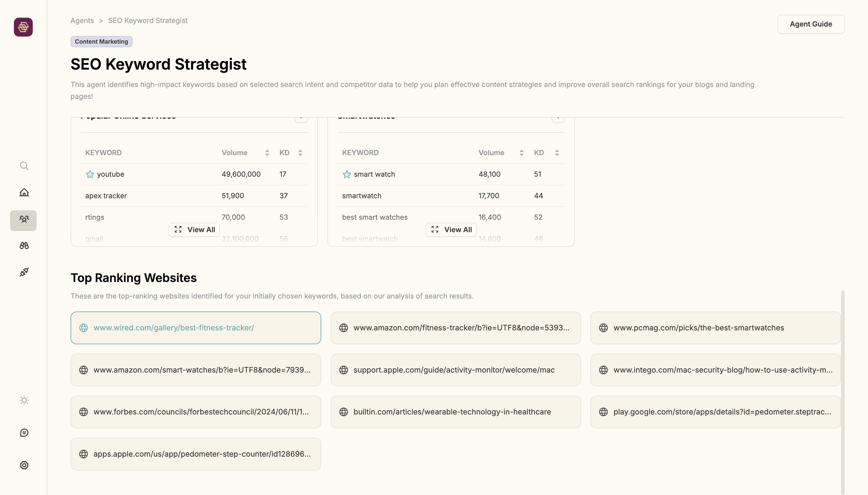Sort left table by Volume

[x=267, y=153]
